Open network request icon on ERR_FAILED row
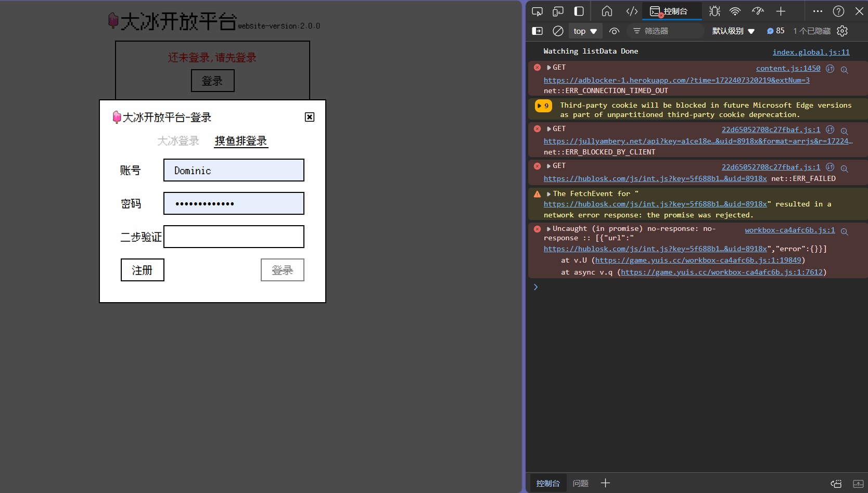 pyautogui.click(x=830, y=167)
